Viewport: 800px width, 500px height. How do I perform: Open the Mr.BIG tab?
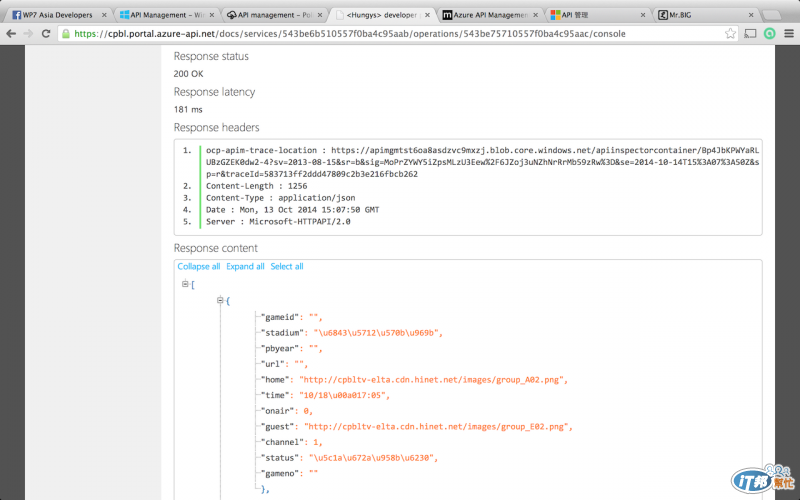(705, 15)
